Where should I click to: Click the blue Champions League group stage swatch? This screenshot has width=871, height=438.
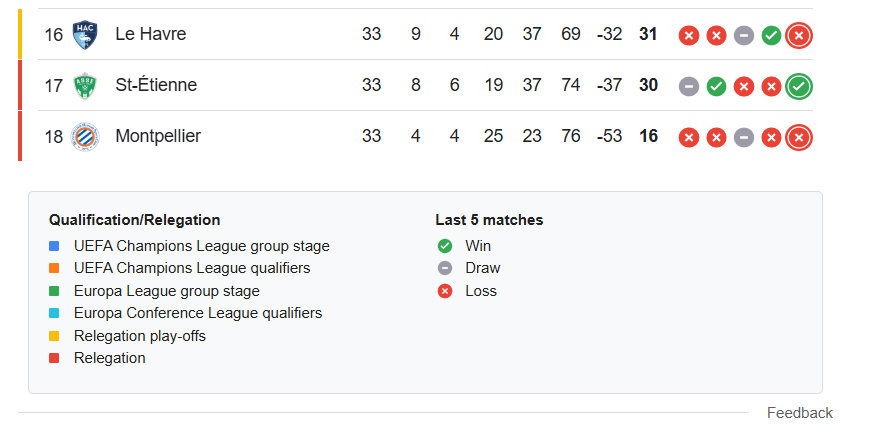point(54,246)
